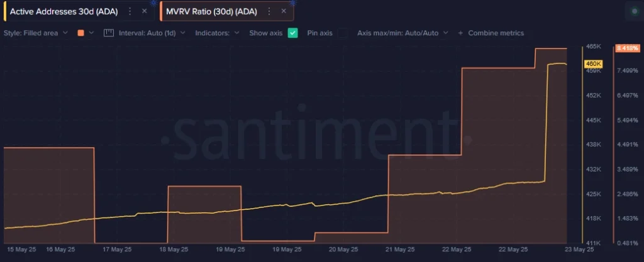The width and height of the screenshot is (644, 262).
Task: Open three-dot menu for MVRV Ratio
Action: coord(269,11)
